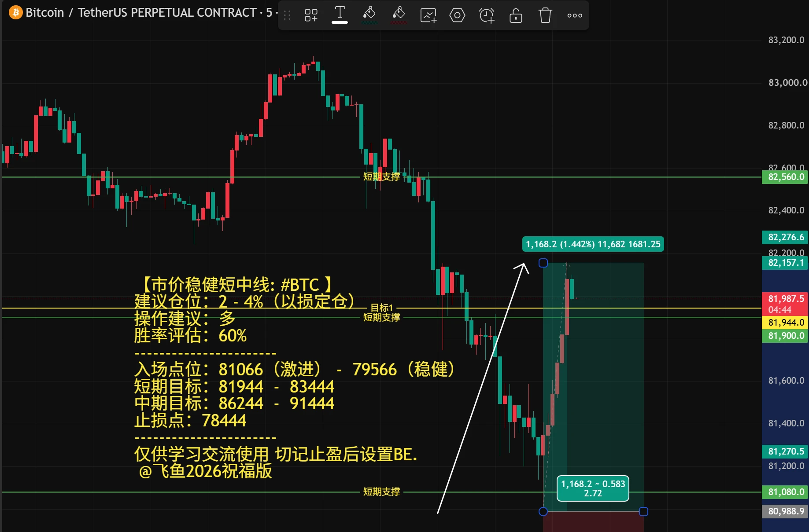Click the chart-with-plus toolbar icon

(428, 15)
